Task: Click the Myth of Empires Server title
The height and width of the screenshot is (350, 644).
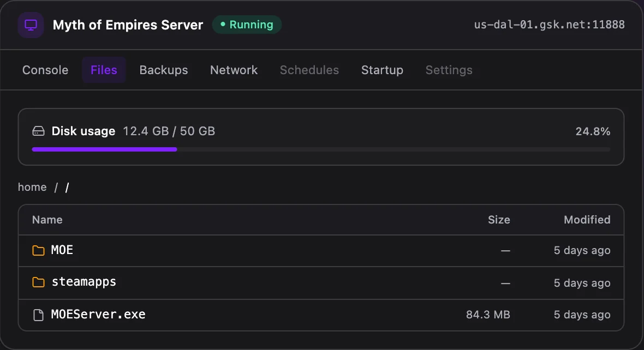Action: point(128,25)
